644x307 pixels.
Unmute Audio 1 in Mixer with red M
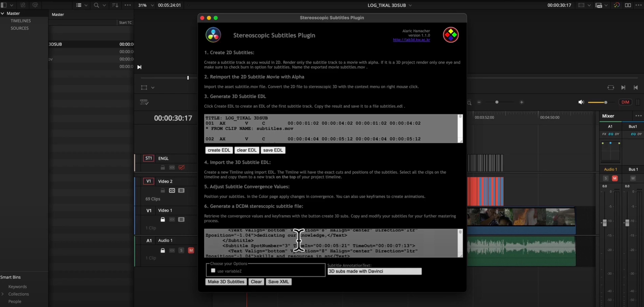615,178
